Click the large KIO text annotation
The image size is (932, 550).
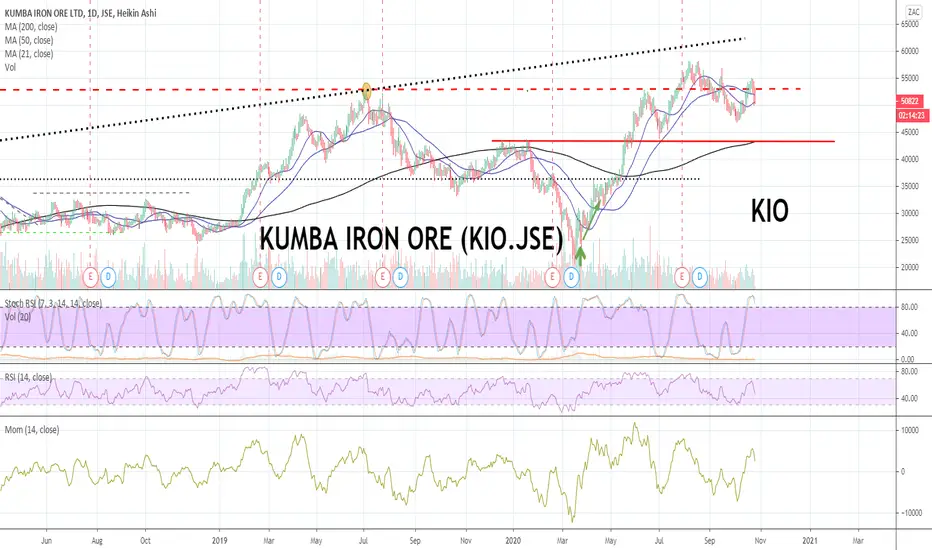point(770,211)
